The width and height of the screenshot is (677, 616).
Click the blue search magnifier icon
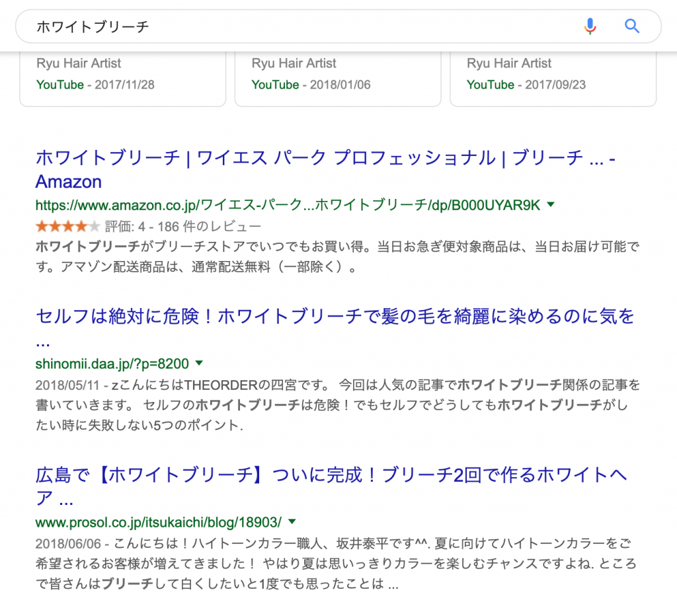click(x=631, y=26)
